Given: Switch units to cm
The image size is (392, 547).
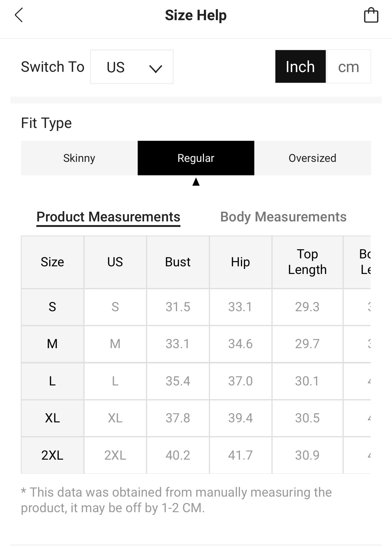Looking at the screenshot, I should coord(348,67).
